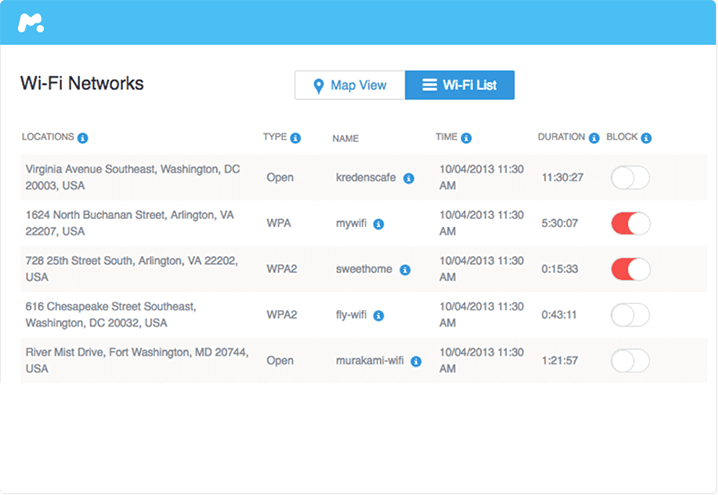The width and height of the screenshot is (718, 495).
Task: Click network name kredenscafe
Action: point(366,177)
